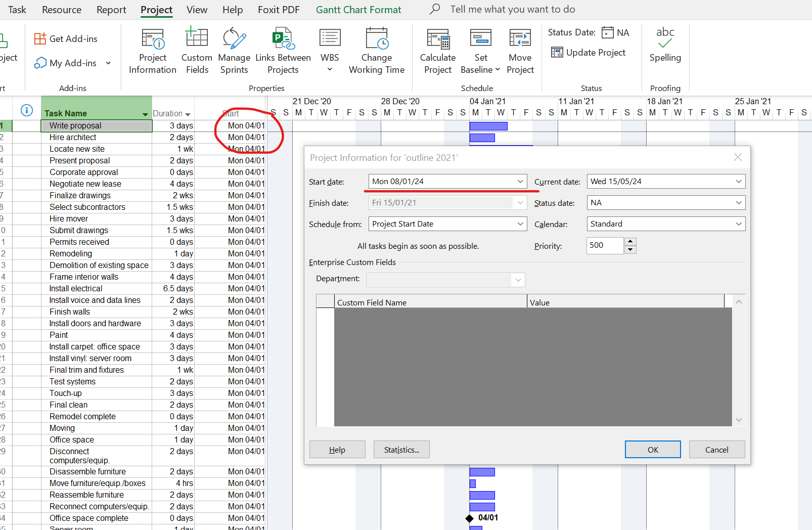Run Calculate Project
The width and height of the screenshot is (812, 530).
coord(437,49)
